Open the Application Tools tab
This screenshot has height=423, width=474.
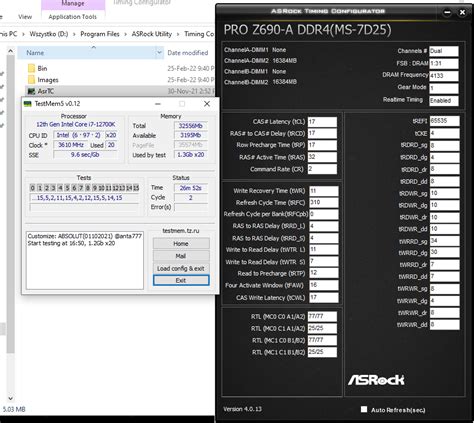73,17
